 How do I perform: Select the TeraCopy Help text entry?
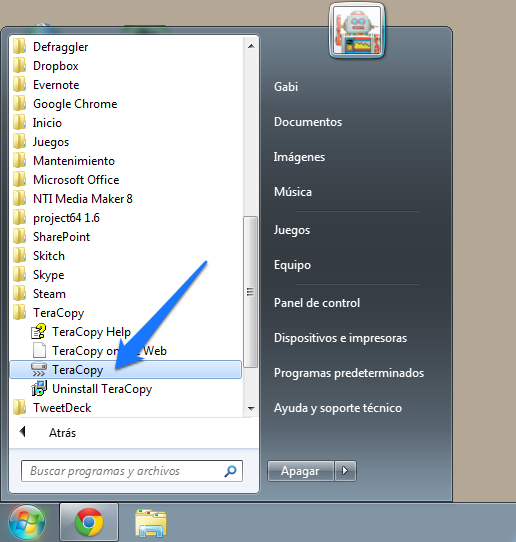(x=91, y=331)
